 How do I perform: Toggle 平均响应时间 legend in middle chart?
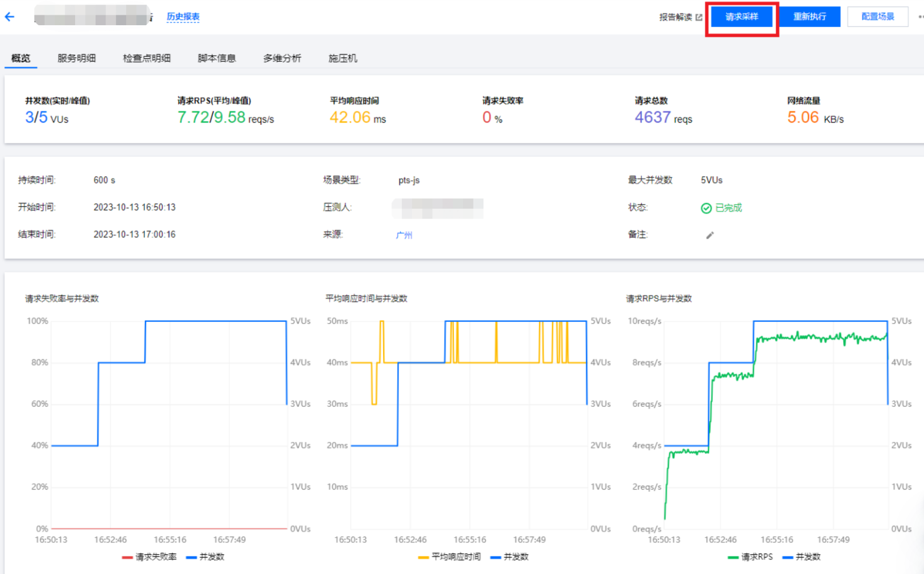[449, 557]
